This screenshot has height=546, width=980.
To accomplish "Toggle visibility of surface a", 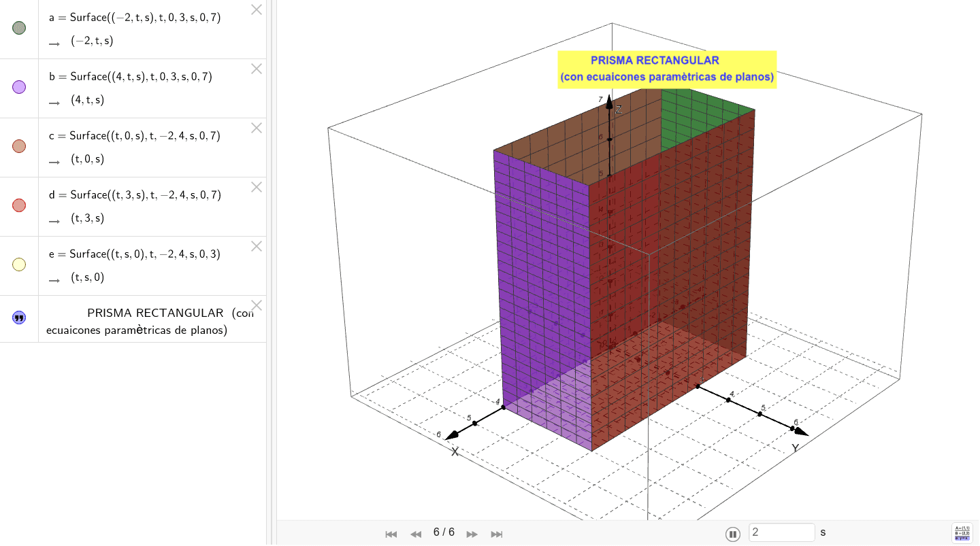I will tap(18, 27).
